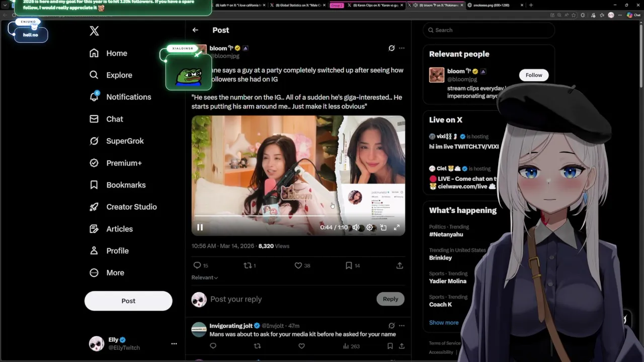Switch to the smokeeee.png browser tab
Image resolution: width=644 pixels, height=362 pixels.
tap(496, 5)
